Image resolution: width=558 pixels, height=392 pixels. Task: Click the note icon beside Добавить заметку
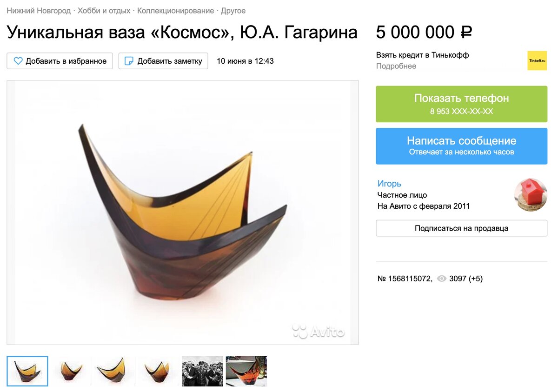129,61
